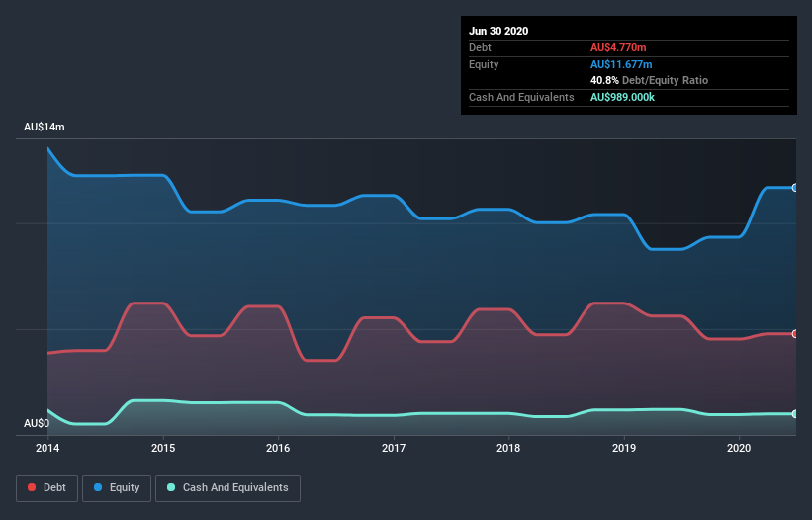Viewport: 812px width, 520px height.
Task: Click the red Debt endpoint marker
Action: tap(795, 334)
